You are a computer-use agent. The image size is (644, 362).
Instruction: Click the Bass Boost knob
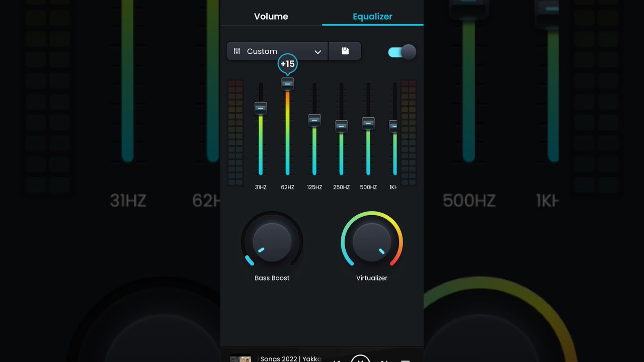(272, 242)
